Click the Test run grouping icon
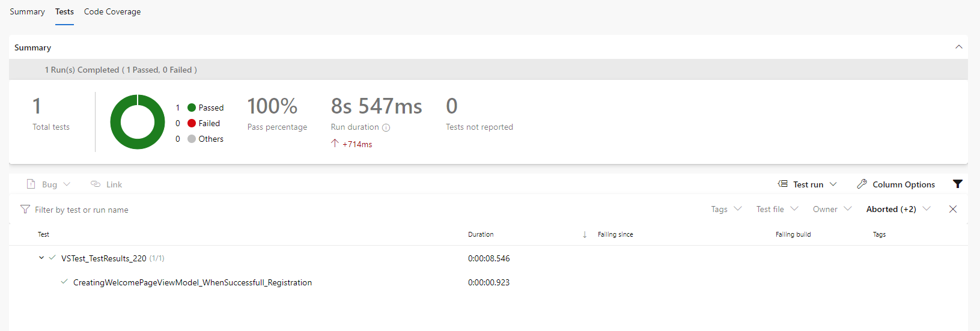Viewport: 980px width, 331px height. click(782, 184)
